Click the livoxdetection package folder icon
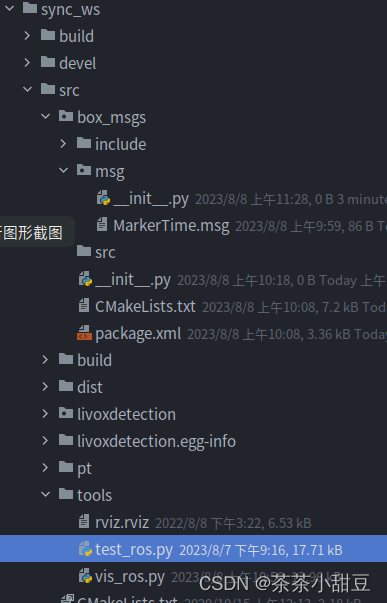 click(x=66, y=413)
